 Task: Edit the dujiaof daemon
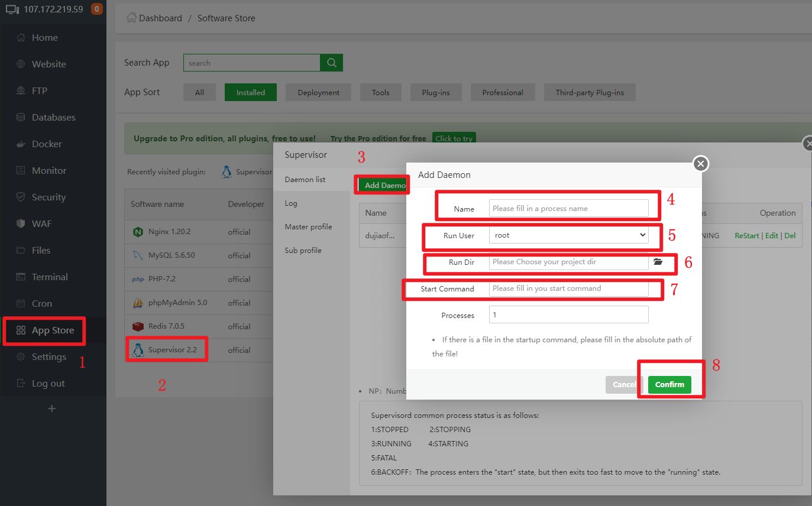tap(772, 235)
